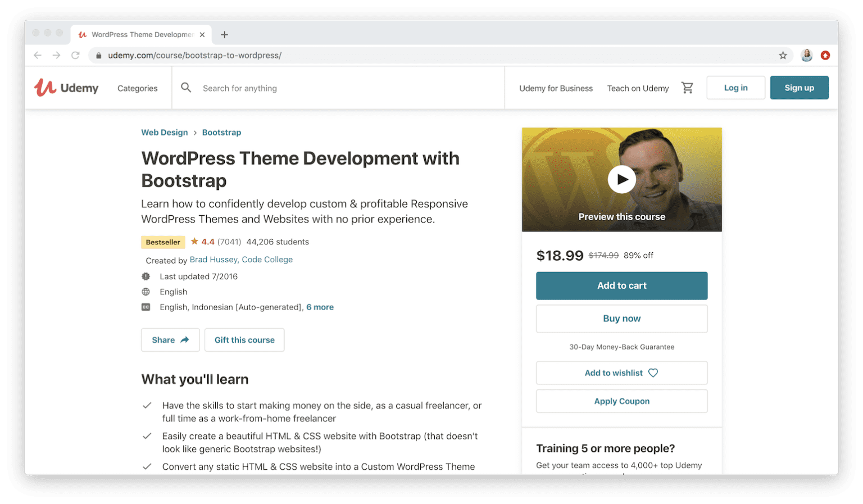Add the course to wishlist via heart
Screen dimensions: 863x504
[x=652, y=373]
